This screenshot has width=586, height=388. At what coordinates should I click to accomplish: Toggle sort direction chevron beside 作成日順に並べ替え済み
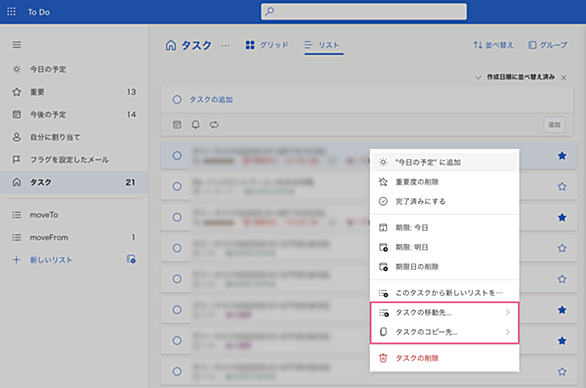[478, 77]
